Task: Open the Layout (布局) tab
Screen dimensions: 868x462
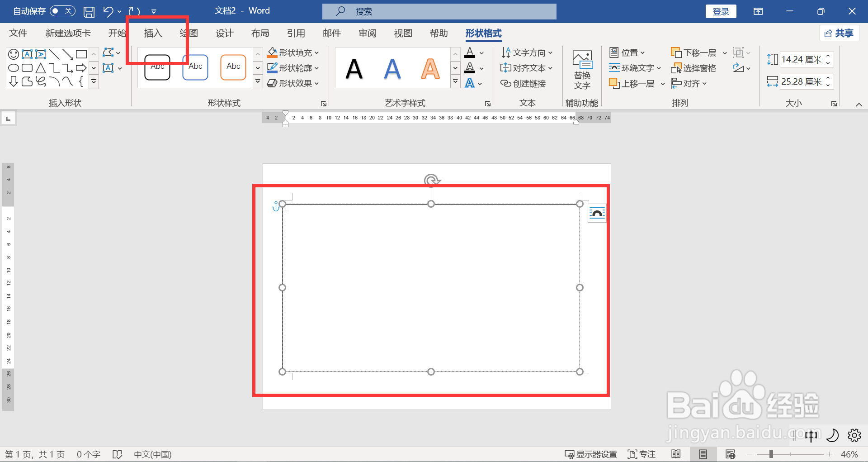Action: click(260, 33)
